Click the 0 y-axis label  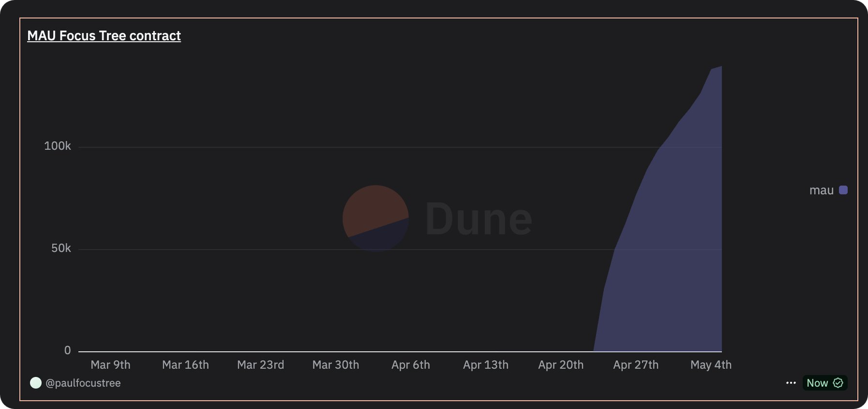pos(67,350)
